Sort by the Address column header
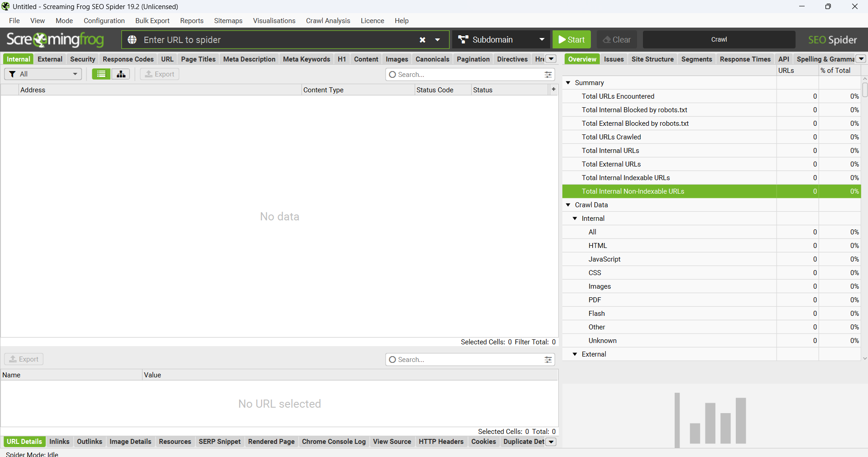Screen dimensions: 868x457 click(160, 90)
